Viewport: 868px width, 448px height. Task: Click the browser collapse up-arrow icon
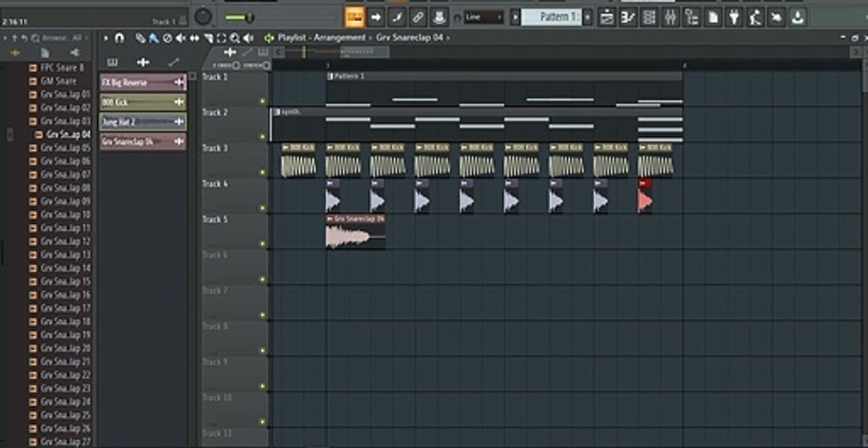coord(14,38)
